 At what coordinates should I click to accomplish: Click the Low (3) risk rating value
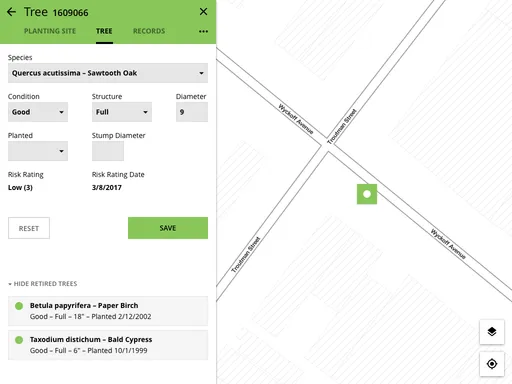pyautogui.click(x=20, y=188)
